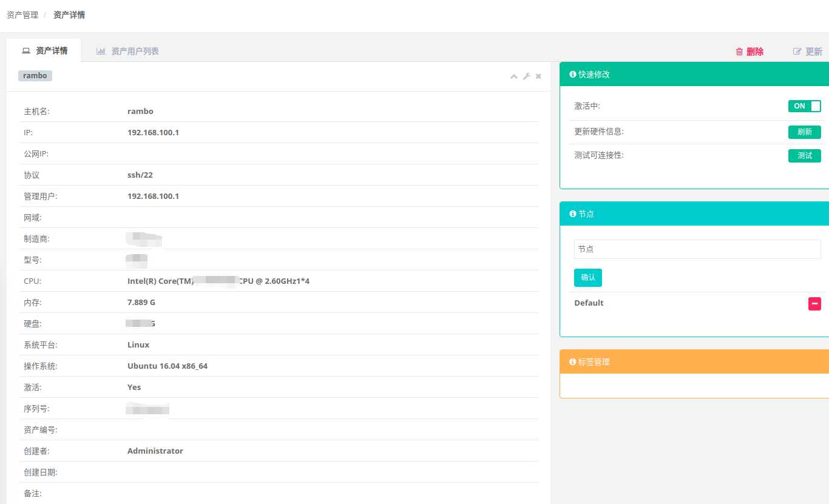Click the 标签管理 panel header

[x=694, y=361]
